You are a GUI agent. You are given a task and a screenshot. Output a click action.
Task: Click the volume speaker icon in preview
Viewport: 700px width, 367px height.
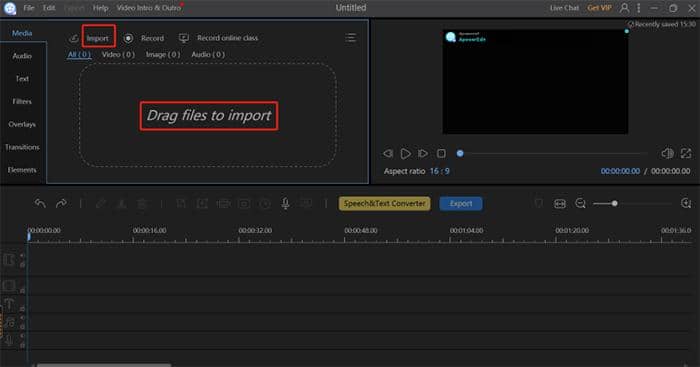667,154
